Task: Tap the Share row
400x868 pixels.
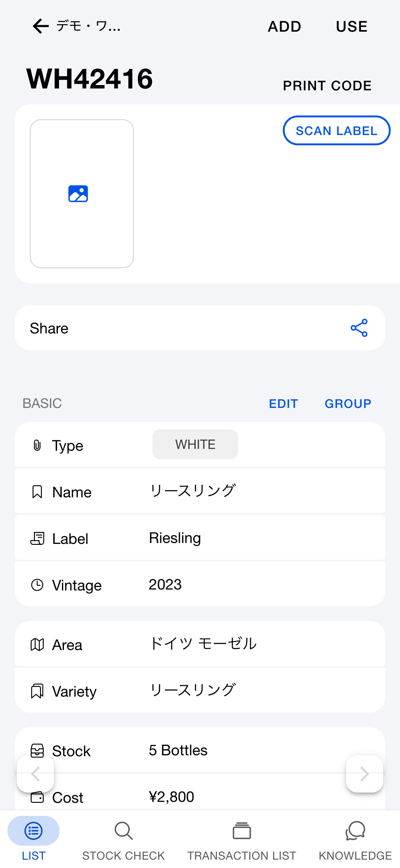Action: (200, 328)
